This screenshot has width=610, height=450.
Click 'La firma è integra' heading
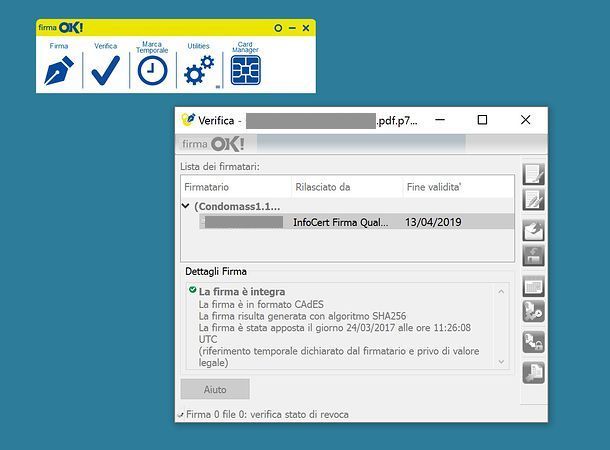[x=242, y=292]
